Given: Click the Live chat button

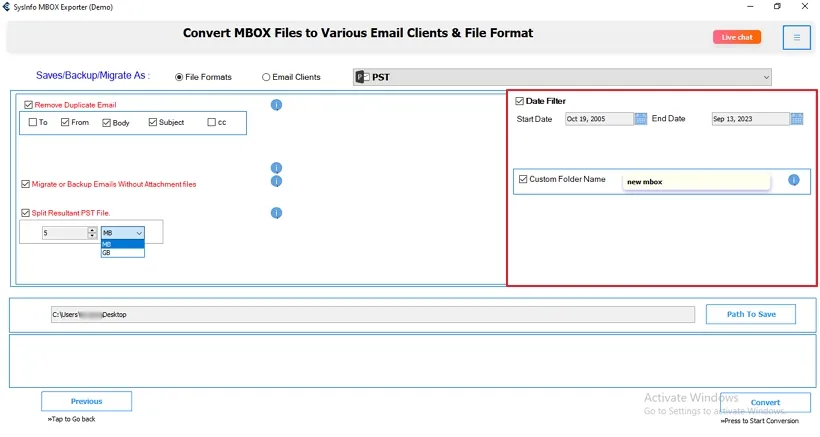Looking at the screenshot, I should [x=737, y=37].
